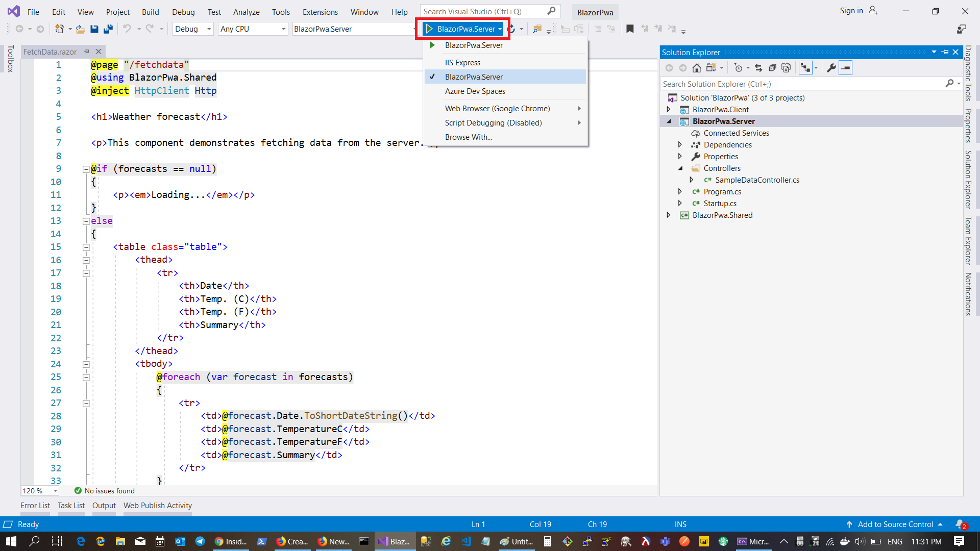The width and height of the screenshot is (980, 551).
Task: Click the Search Solution Explorer field
Action: click(801, 84)
